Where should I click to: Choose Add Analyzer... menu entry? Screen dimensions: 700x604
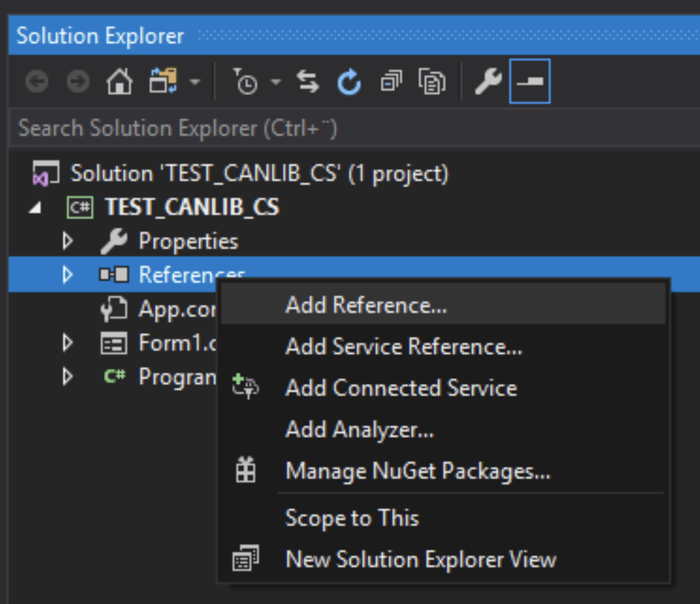(443, 429)
